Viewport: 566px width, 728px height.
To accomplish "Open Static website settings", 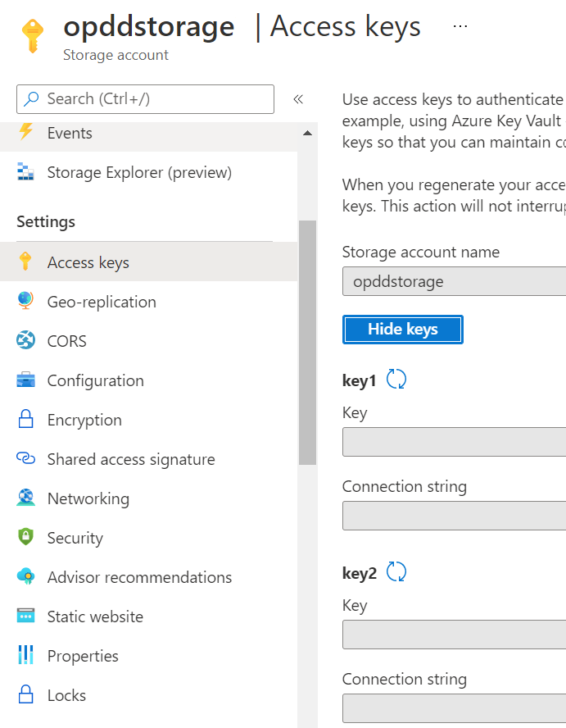I will (x=148, y=617).
